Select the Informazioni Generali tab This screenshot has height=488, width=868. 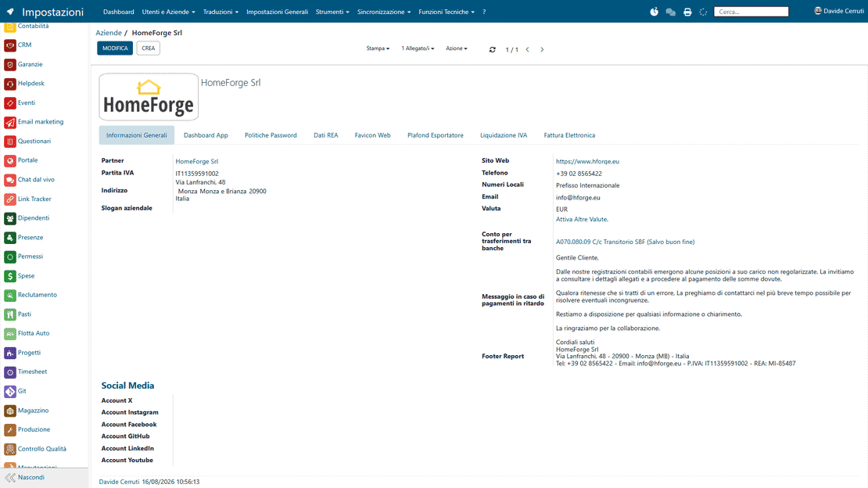click(136, 135)
